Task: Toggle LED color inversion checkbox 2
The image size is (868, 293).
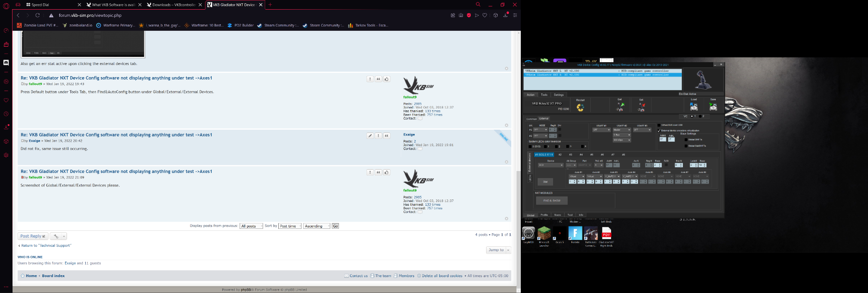Action: point(556,146)
